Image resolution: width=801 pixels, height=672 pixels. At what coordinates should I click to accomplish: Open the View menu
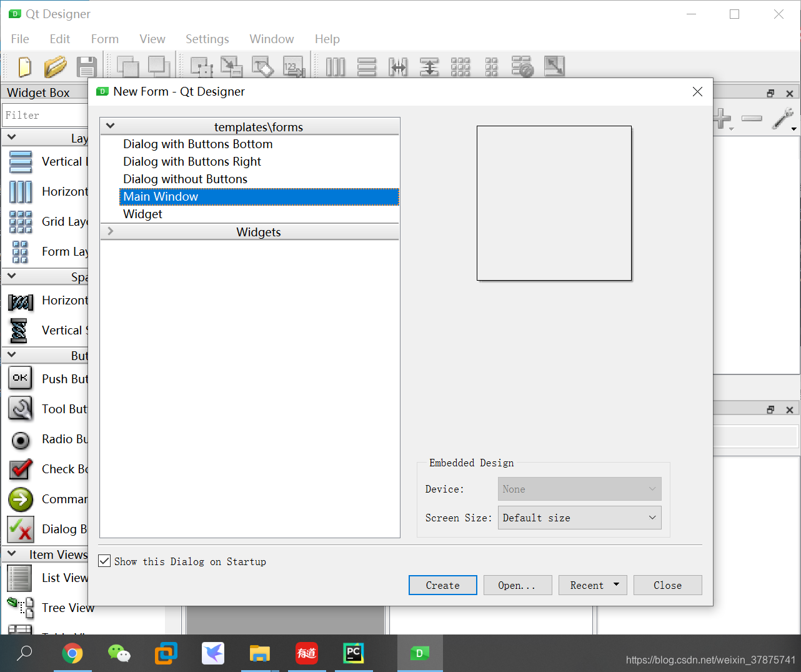pos(152,39)
